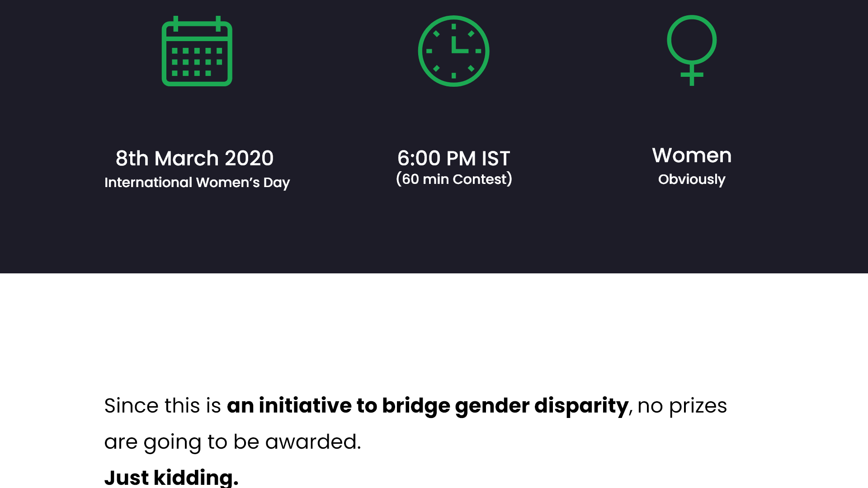Click the bold 'Just kidding.' text
This screenshot has height=488, width=868.
tap(171, 478)
